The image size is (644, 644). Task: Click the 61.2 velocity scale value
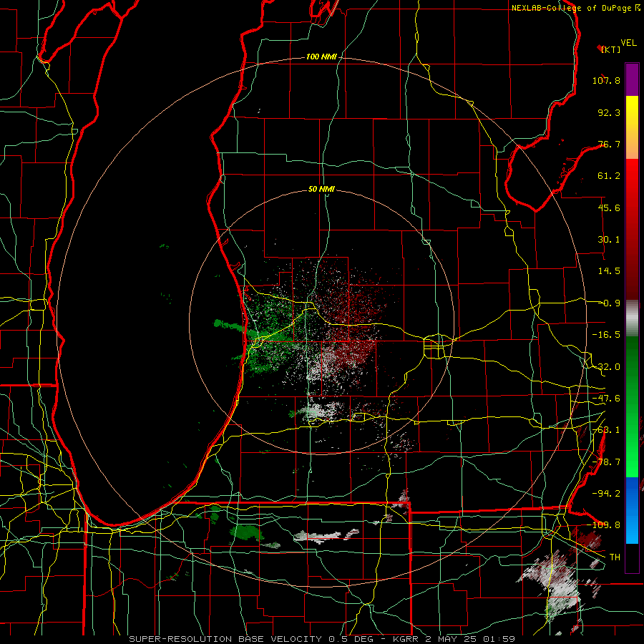coord(609,176)
